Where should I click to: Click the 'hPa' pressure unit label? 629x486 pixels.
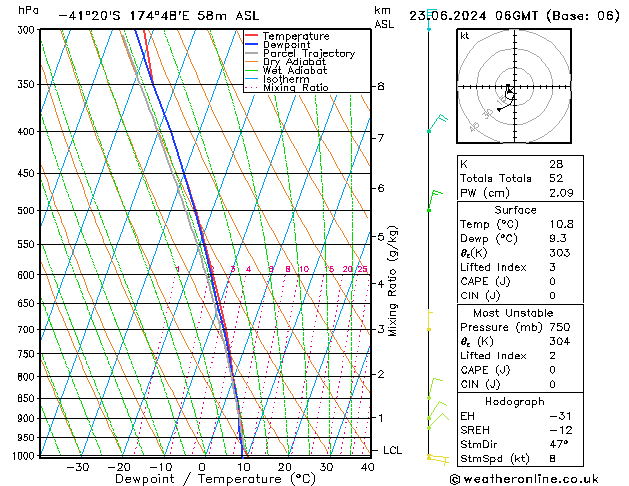[28, 10]
